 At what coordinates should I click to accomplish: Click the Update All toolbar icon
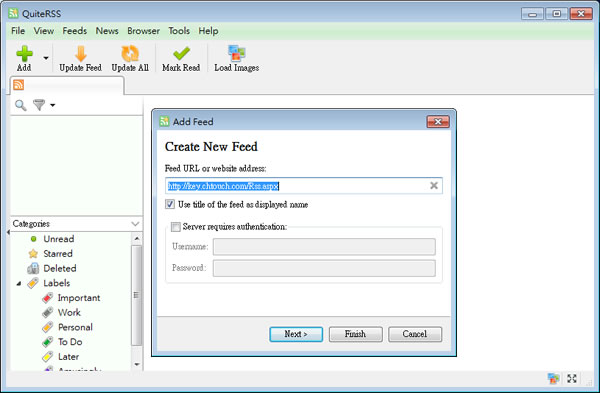pyautogui.click(x=130, y=54)
